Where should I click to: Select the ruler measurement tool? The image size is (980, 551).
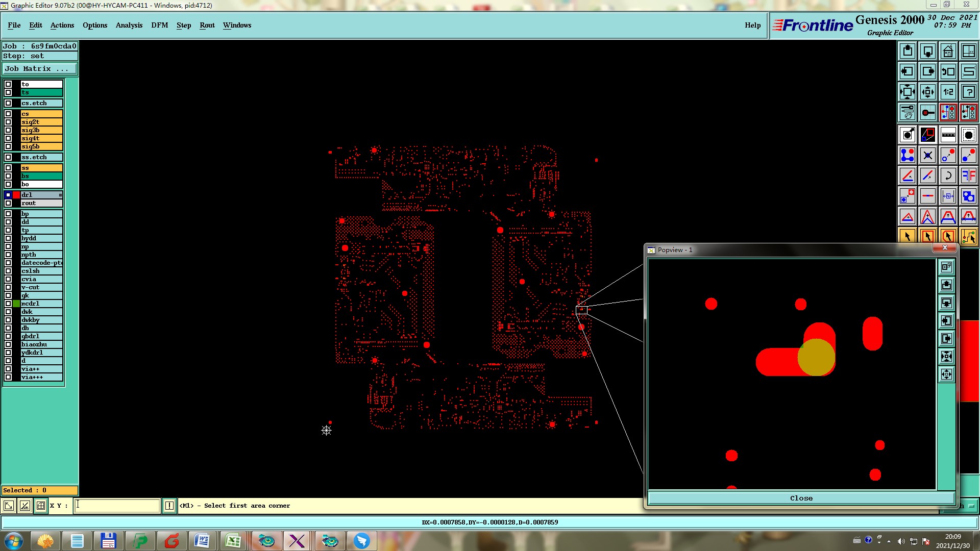pyautogui.click(x=948, y=135)
